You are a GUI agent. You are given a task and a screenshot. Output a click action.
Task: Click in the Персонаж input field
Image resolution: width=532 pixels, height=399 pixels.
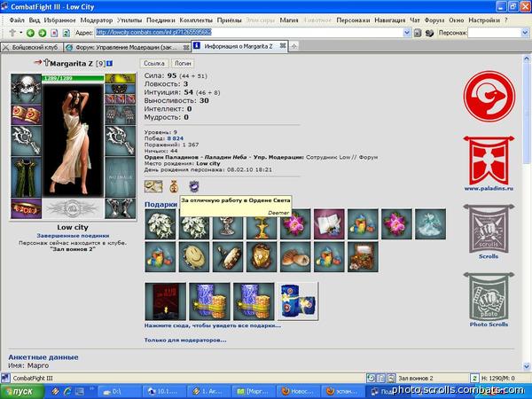[x=495, y=33]
